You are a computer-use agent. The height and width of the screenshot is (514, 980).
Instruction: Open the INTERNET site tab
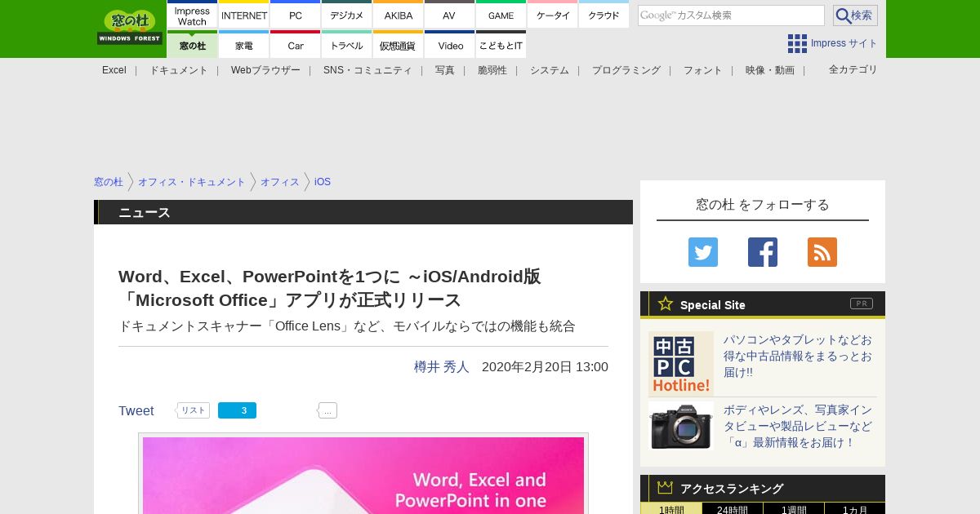pyautogui.click(x=244, y=16)
